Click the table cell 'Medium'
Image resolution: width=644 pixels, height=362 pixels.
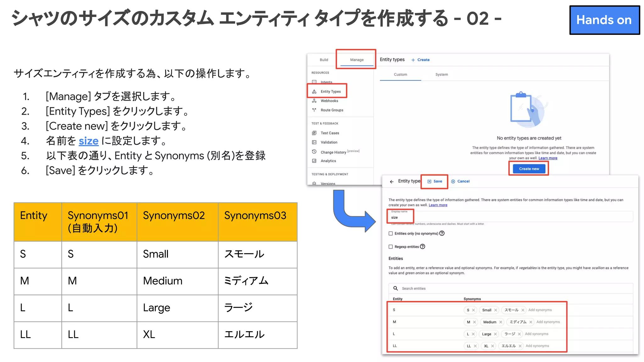[x=177, y=281]
